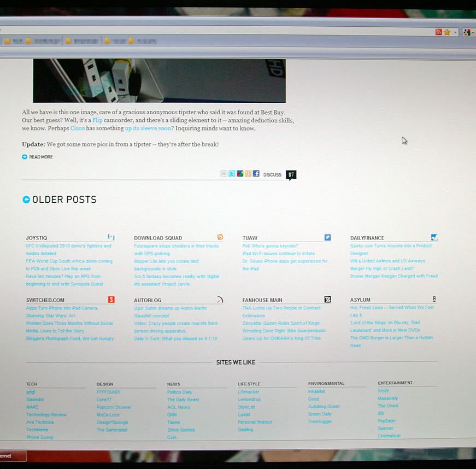
Task: Click the DISCUSS link
Action: pos(272,174)
